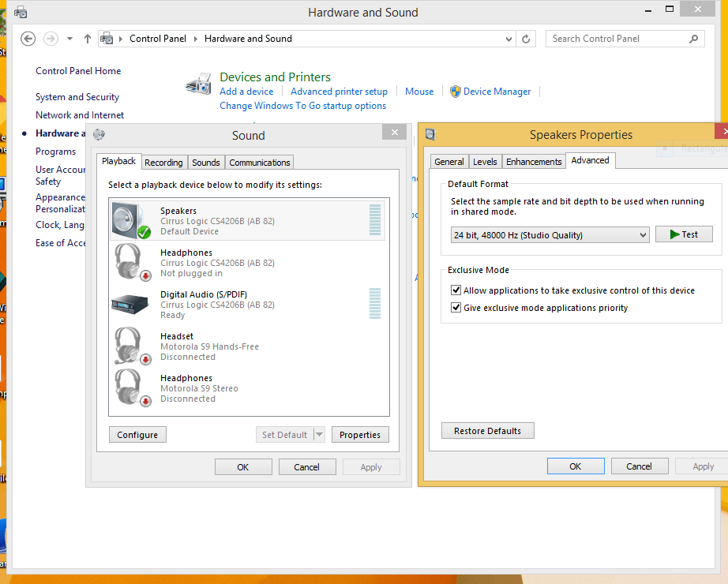Switch to the Recording tab
The width and height of the screenshot is (728, 584).
coord(163,162)
